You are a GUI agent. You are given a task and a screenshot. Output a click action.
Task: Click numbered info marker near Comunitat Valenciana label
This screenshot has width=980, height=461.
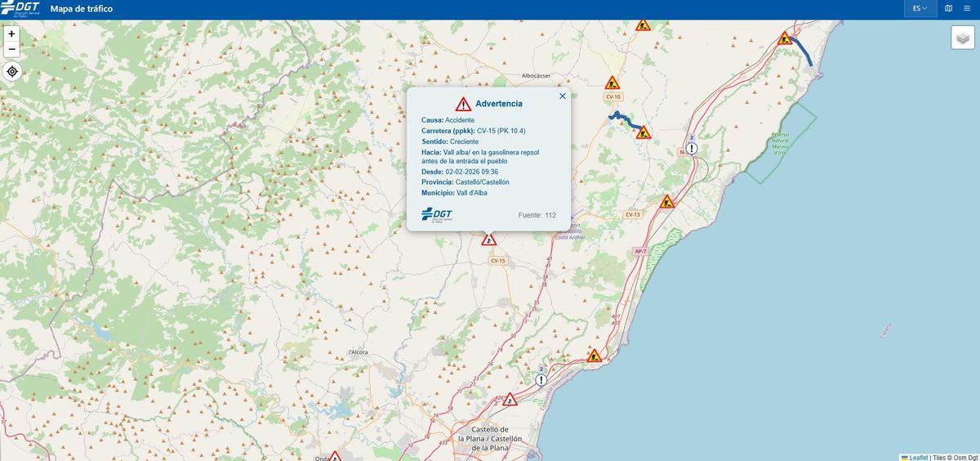coord(541,380)
